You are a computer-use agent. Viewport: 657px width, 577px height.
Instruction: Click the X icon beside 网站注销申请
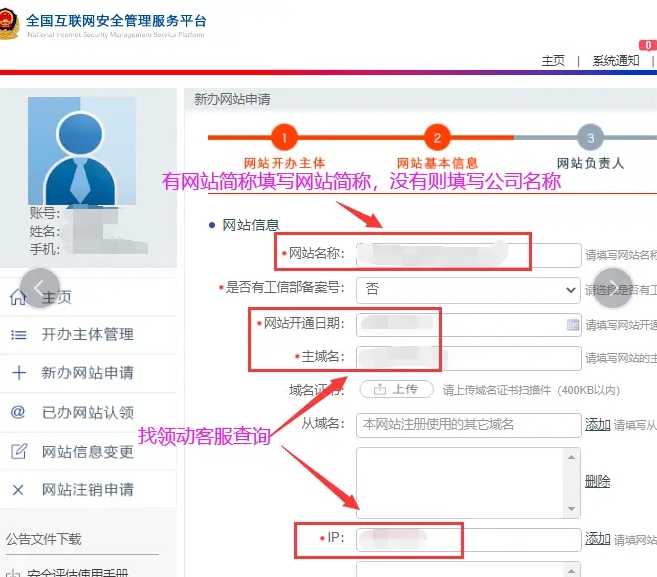coord(18,490)
